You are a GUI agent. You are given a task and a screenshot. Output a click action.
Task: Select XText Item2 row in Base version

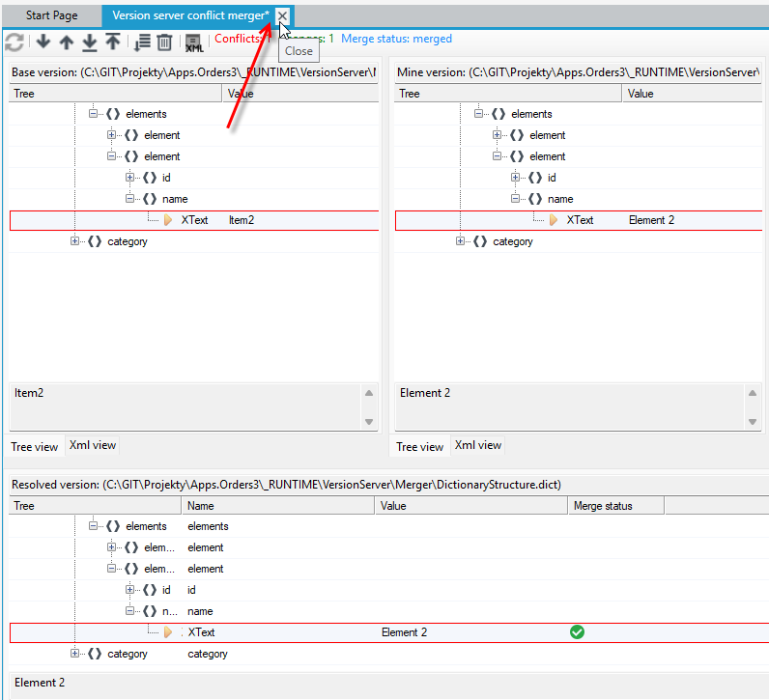coord(194,220)
